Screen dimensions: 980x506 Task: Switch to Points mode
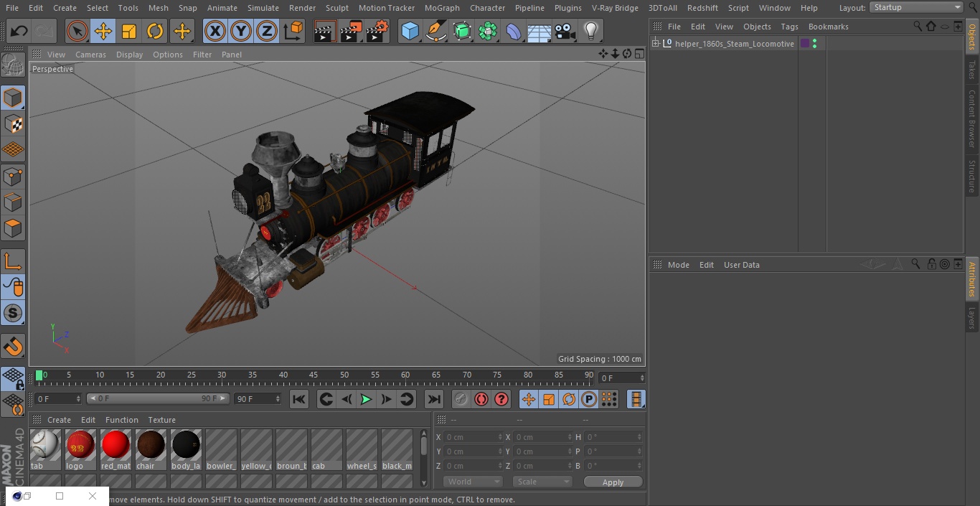(x=13, y=176)
